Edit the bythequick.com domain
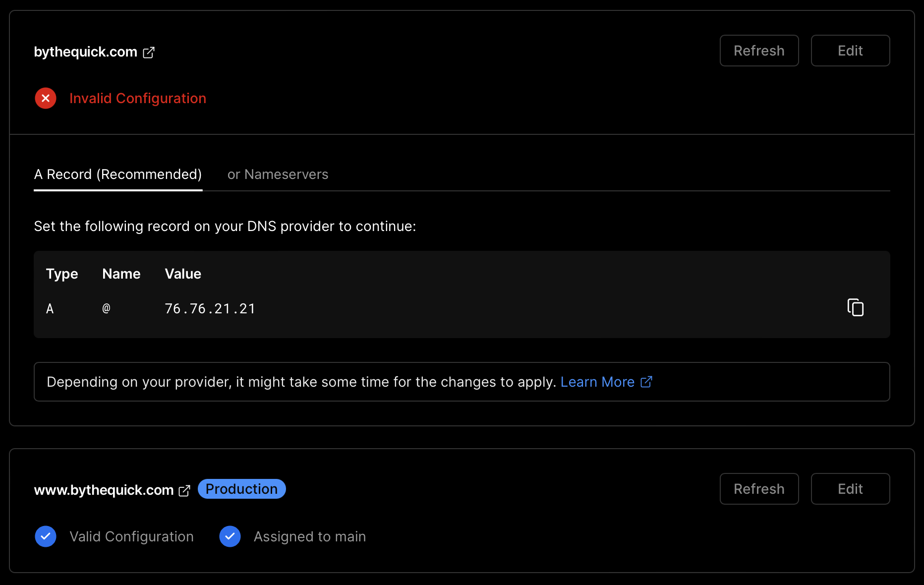 (x=851, y=51)
